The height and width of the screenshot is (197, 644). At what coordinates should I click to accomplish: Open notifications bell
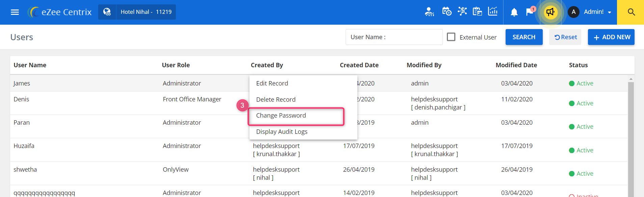(514, 12)
